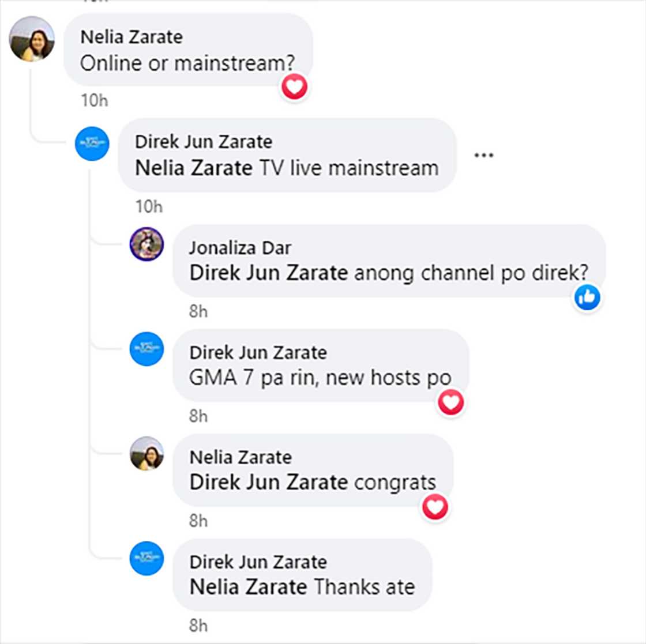This screenshot has height=644, width=646.
Task: Click tagged Direk Jun Zarate in congrats reply
Action: pos(269,482)
